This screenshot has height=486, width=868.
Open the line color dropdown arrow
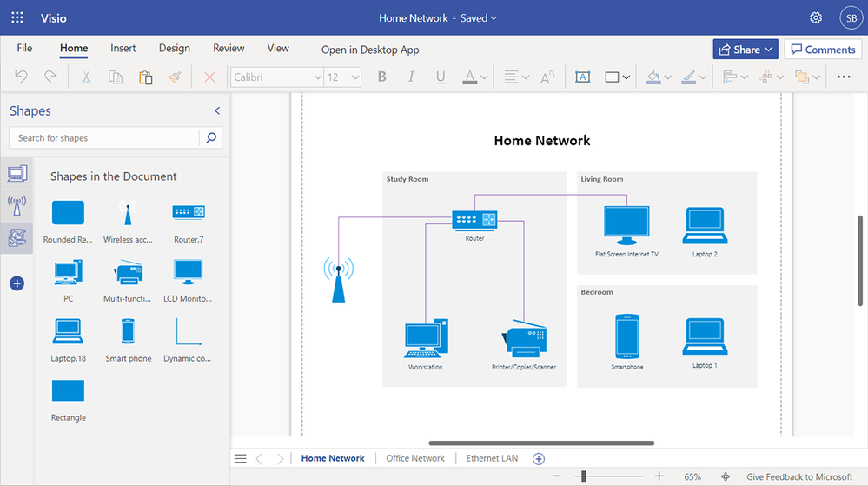703,77
